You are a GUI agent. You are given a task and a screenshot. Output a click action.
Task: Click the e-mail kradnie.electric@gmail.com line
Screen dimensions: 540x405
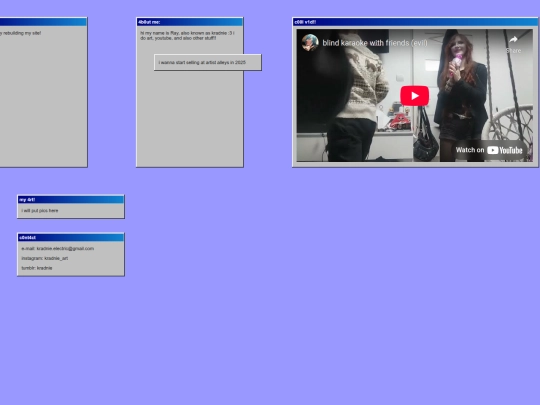coord(58,248)
